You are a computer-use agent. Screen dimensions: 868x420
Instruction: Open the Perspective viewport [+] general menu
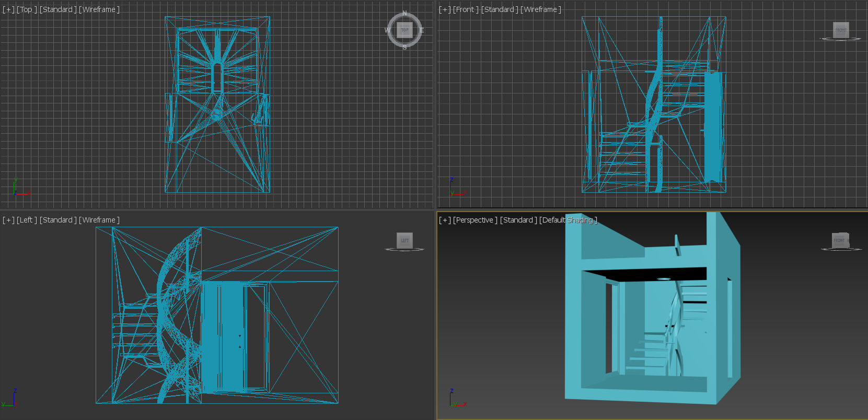[445, 220]
